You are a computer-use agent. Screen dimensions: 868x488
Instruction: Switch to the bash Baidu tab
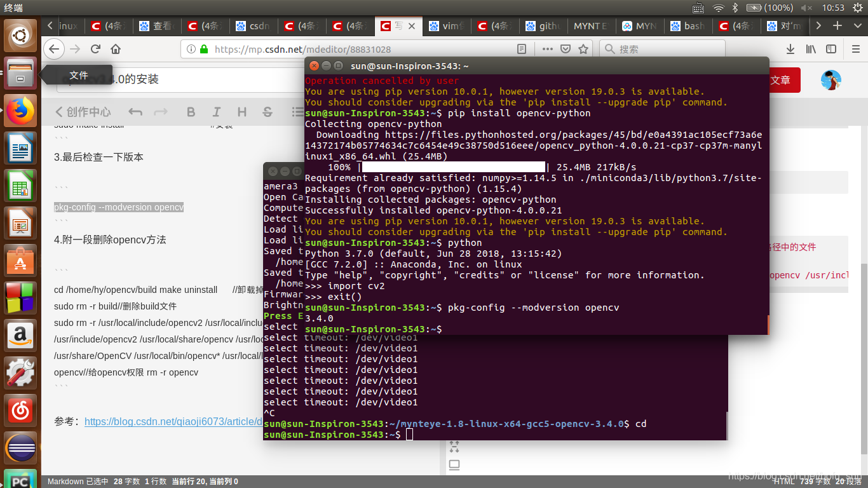688,26
